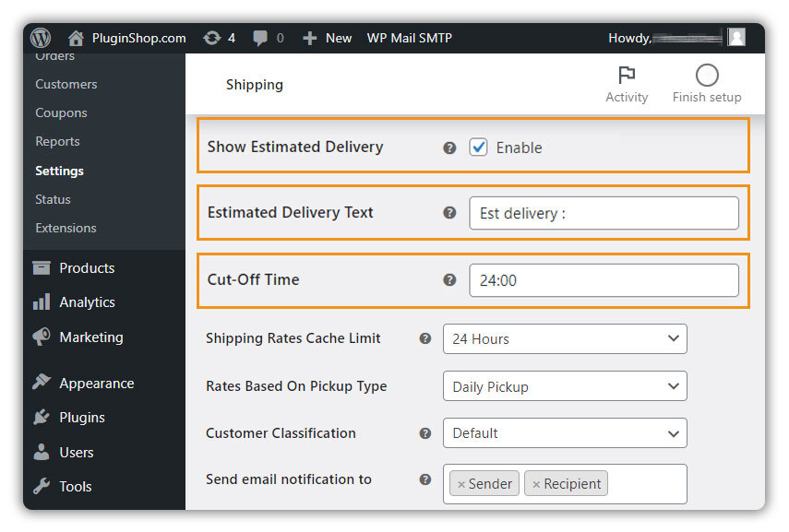Open the Extensions submenu item
The height and width of the screenshot is (532, 789).
click(66, 228)
